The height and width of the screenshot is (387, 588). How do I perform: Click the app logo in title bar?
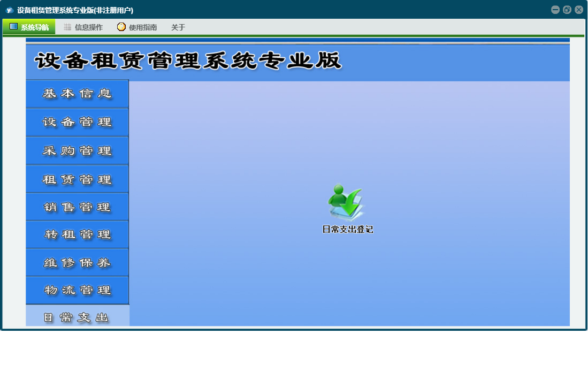click(10, 10)
